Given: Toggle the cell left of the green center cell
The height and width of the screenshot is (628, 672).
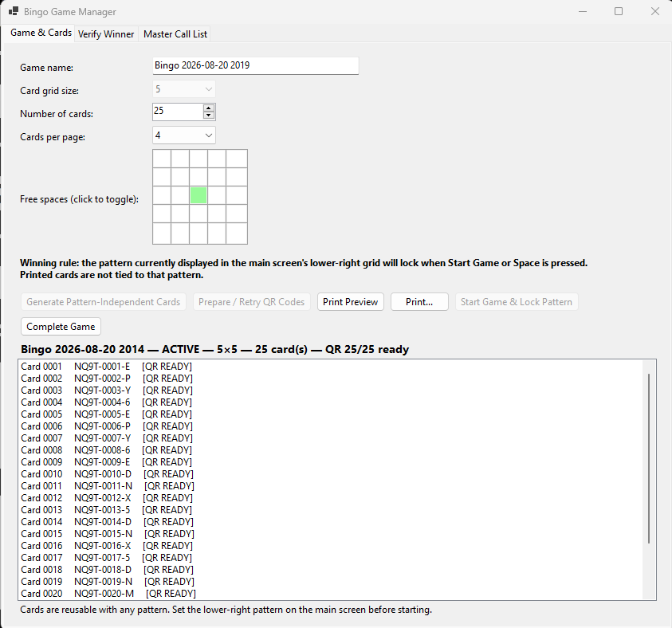Looking at the screenshot, I should tap(180, 195).
